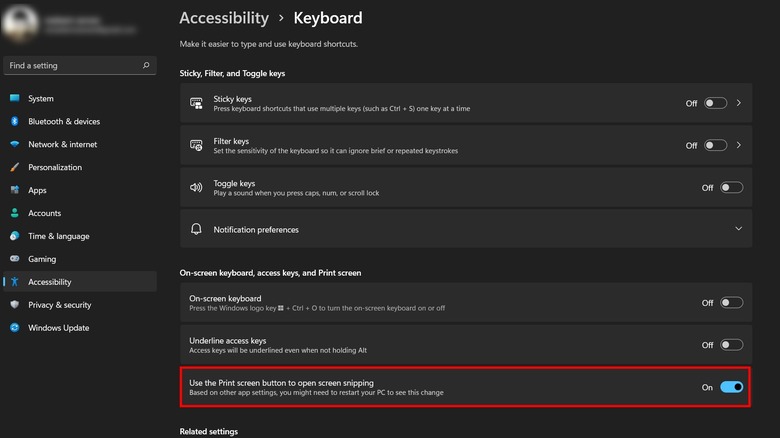The height and width of the screenshot is (438, 780).
Task: Click the Privacy & security shield icon
Action: pos(15,305)
